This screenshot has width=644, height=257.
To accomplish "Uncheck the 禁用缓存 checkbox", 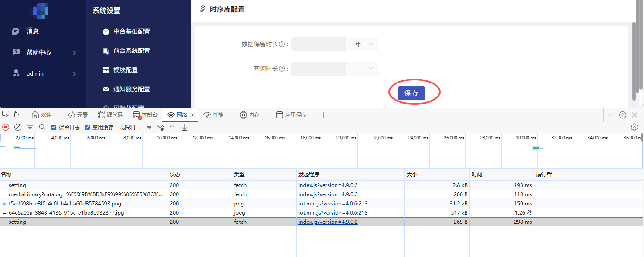I will 87,127.
